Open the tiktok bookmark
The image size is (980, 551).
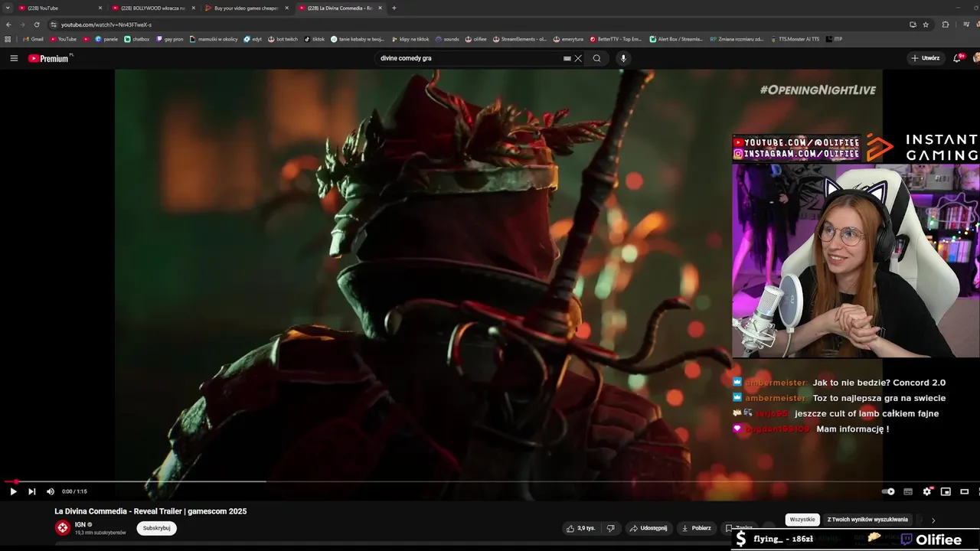pos(315,39)
